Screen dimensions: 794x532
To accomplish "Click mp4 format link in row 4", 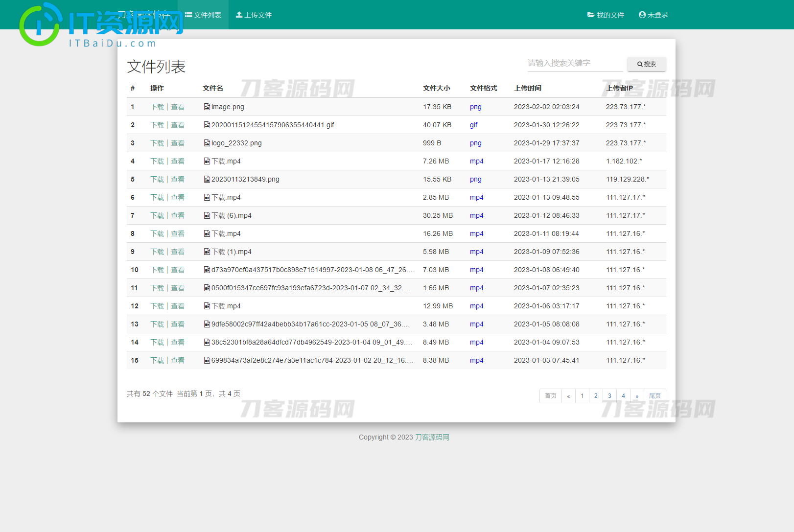I will 477,161.
